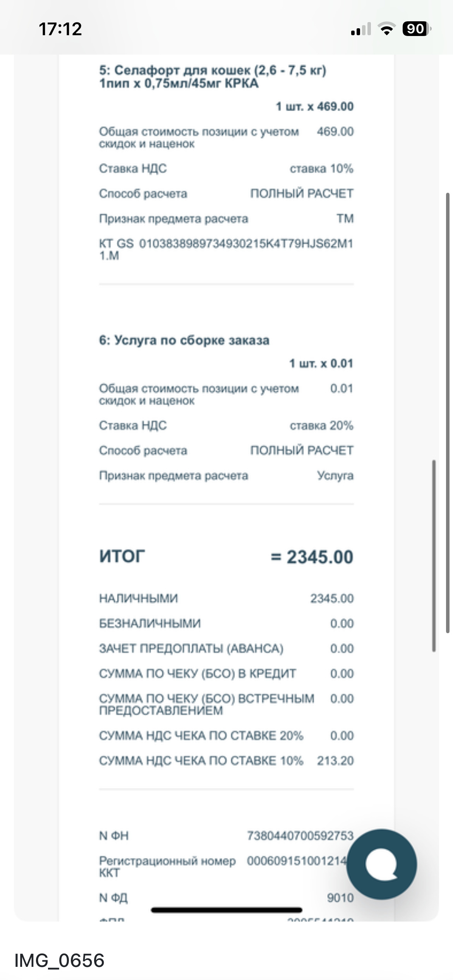
Task: Tap the Wi-Fi status icon
Action: (386, 29)
